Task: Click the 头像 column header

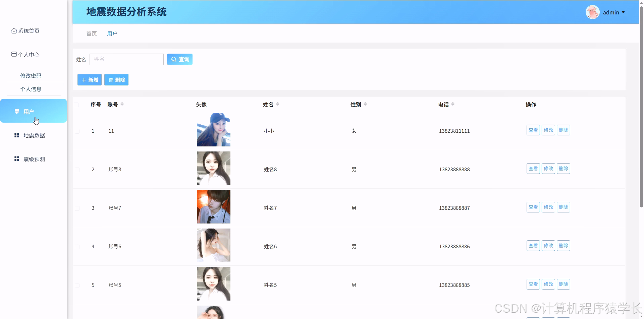Action: tap(201, 105)
